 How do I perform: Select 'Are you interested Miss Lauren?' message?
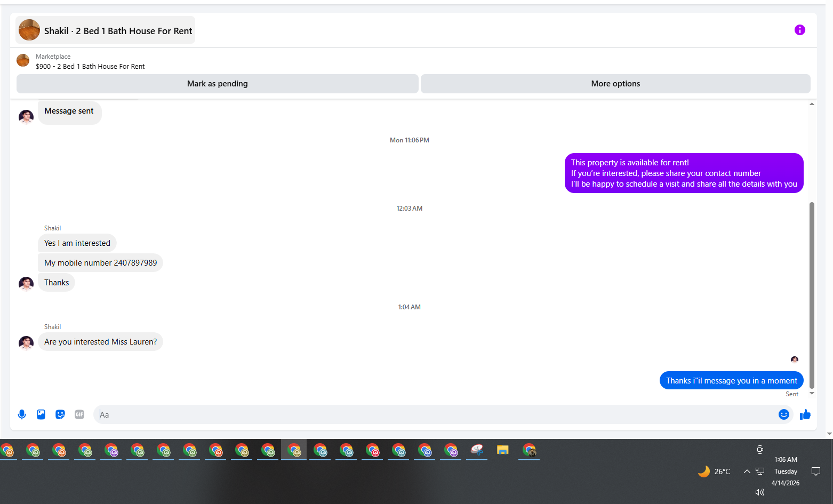point(100,342)
